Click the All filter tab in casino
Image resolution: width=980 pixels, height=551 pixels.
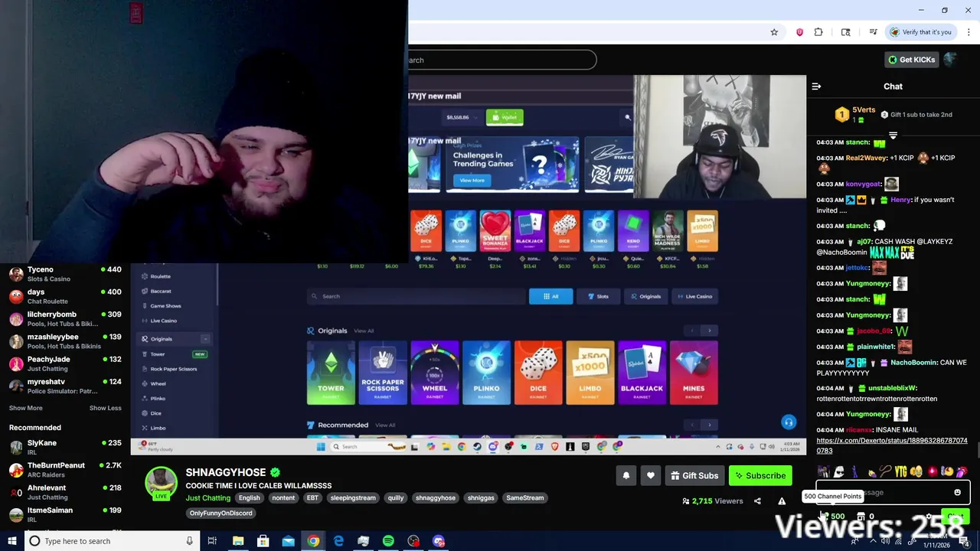coord(550,296)
